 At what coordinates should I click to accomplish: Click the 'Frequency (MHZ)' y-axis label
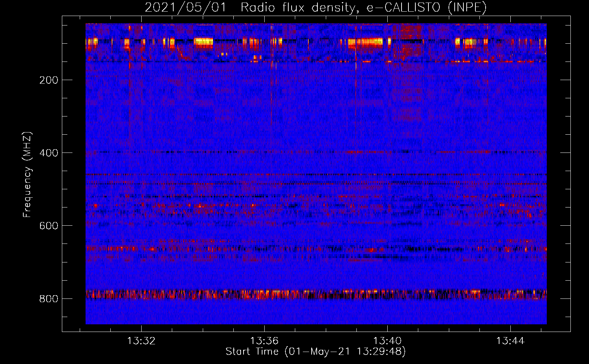27,174
